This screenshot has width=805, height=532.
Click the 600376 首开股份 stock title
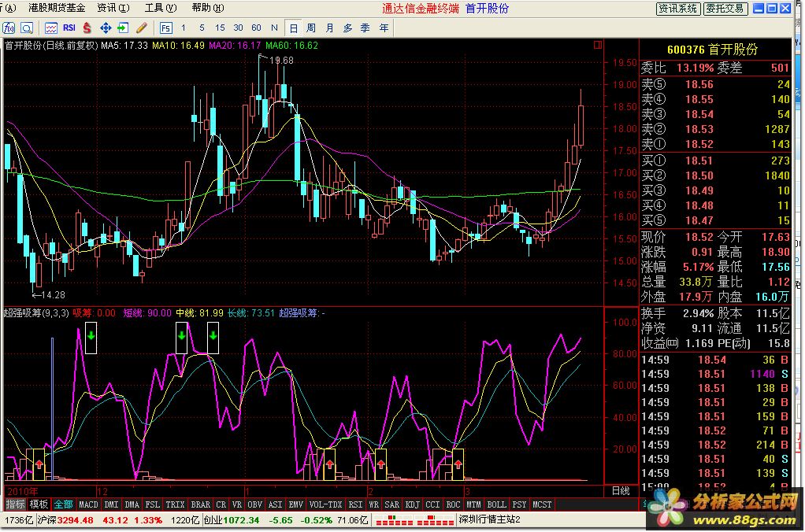point(712,50)
